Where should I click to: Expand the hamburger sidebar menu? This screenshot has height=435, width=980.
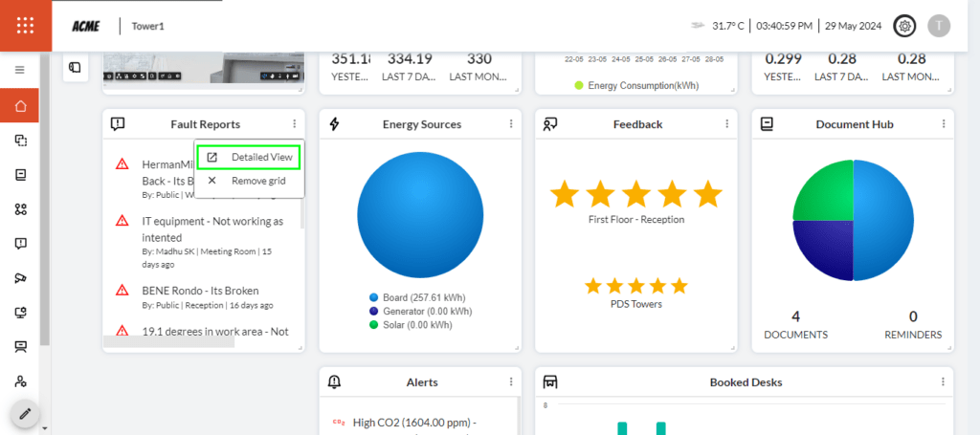coord(19,70)
